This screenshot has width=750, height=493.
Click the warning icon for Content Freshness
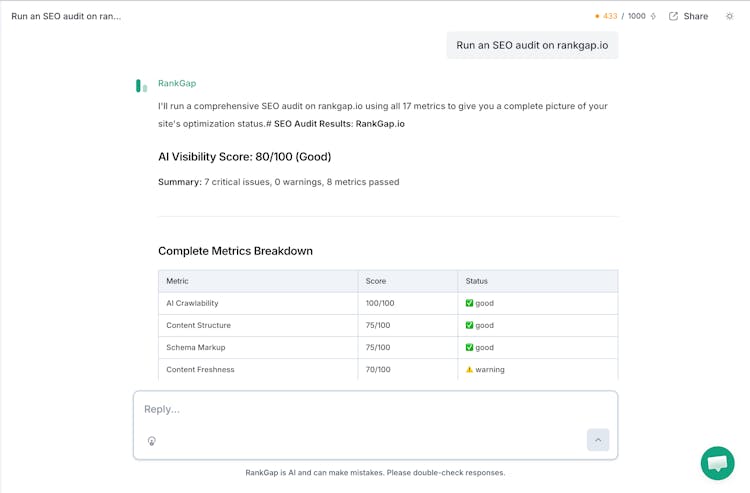(470, 369)
